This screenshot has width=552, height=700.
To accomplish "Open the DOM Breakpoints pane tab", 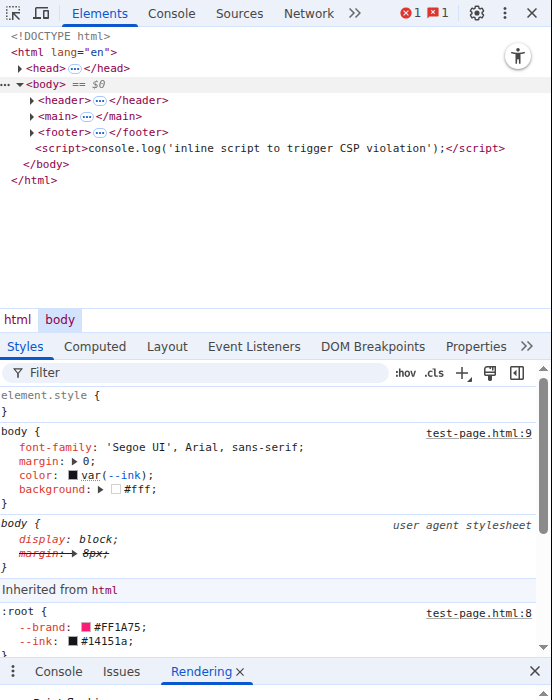I will coord(373,346).
